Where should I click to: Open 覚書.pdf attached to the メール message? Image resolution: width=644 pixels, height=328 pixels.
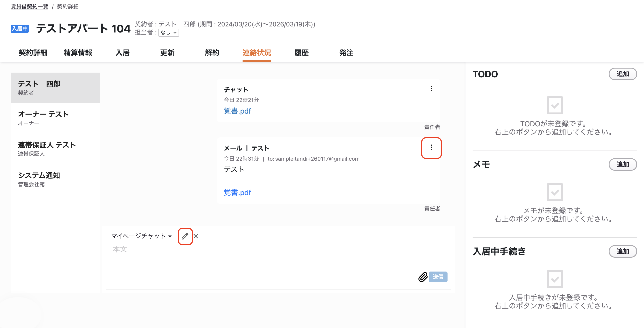click(x=237, y=192)
